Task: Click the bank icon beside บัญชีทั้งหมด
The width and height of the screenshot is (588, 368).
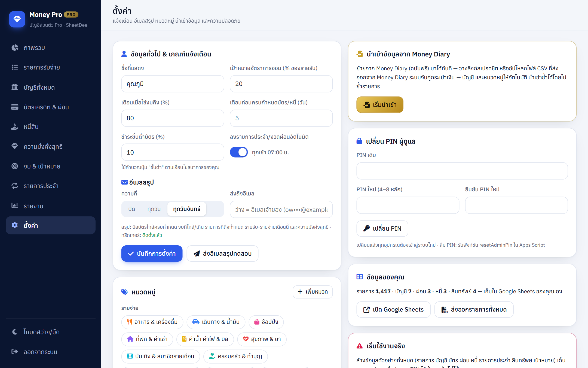Action: pyautogui.click(x=15, y=87)
